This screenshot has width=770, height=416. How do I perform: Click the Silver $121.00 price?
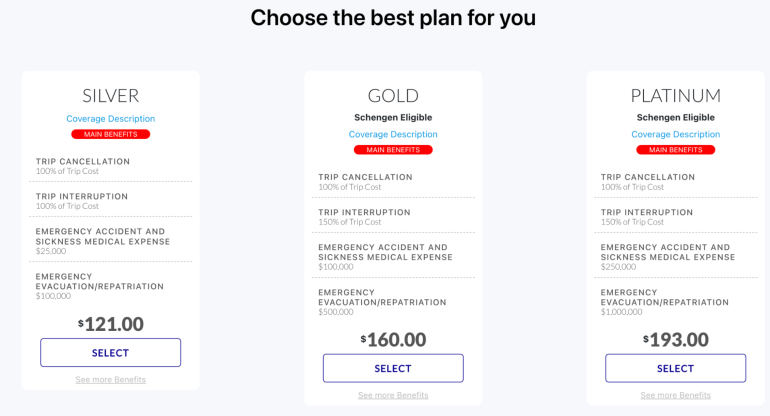[x=110, y=324]
